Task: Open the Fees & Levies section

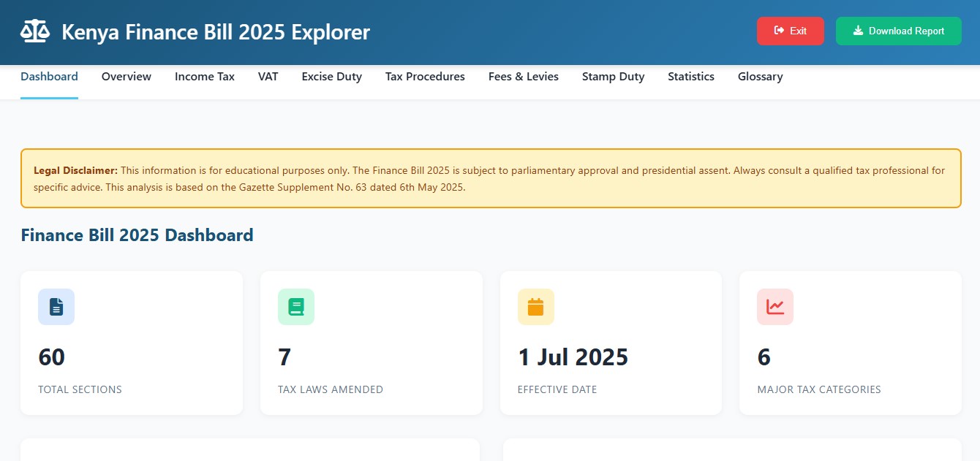Action: (x=523, y=76)
